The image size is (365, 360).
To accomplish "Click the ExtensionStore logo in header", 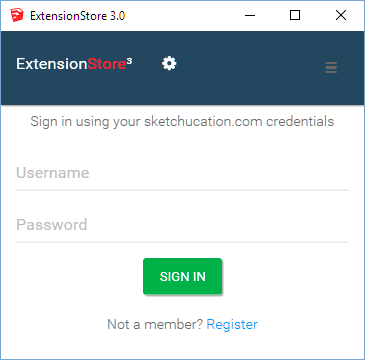I will click(x=74, y=64).
